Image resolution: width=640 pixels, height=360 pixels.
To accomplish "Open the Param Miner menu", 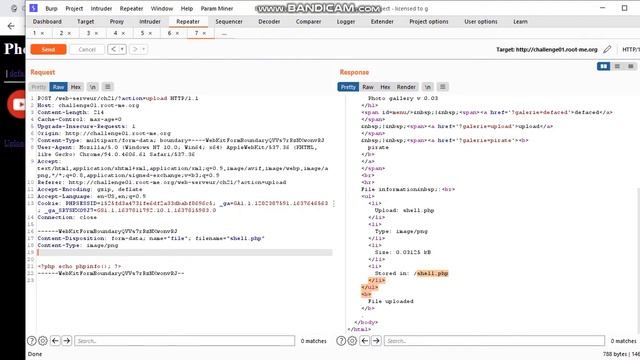I will [217, 8].
